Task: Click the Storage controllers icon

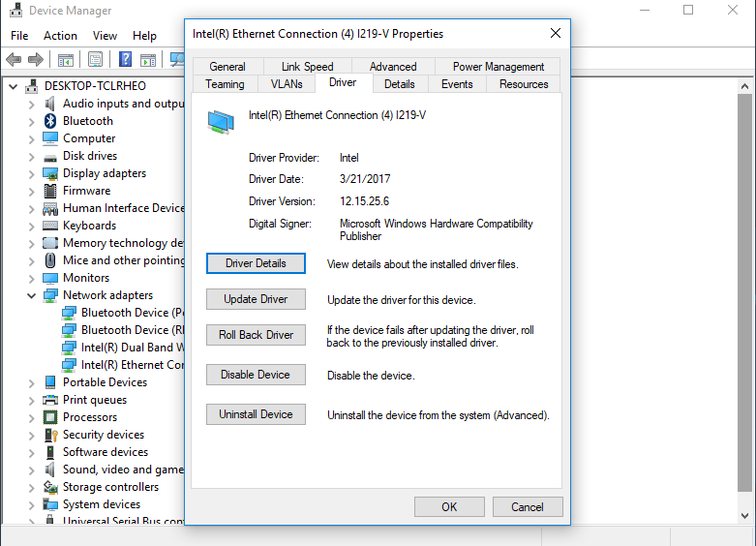Action: 50,487
